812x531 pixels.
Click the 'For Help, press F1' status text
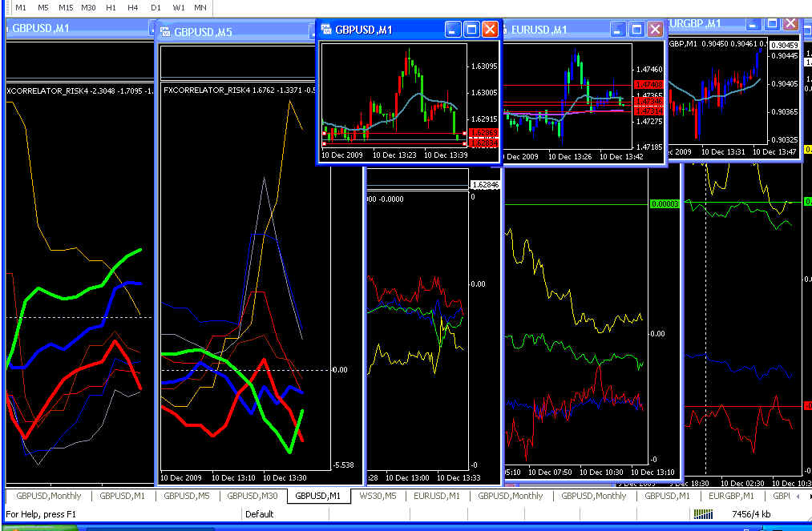click(40, 514)
